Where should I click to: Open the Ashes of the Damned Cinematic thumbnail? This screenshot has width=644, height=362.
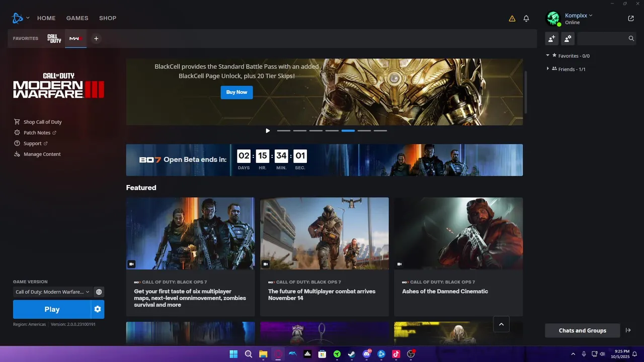[x=458, y=233]
